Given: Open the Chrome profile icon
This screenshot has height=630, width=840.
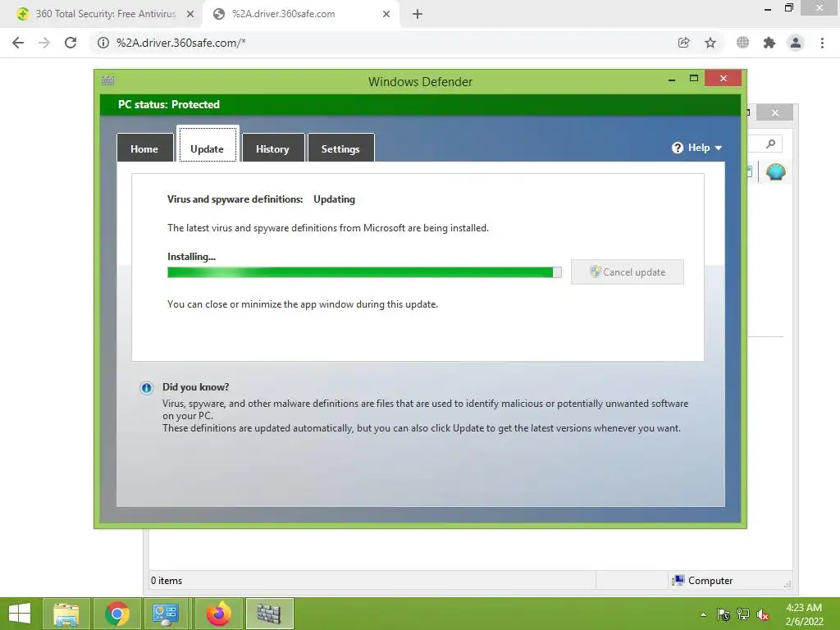Looking at the screenshot, I should 796,43.
